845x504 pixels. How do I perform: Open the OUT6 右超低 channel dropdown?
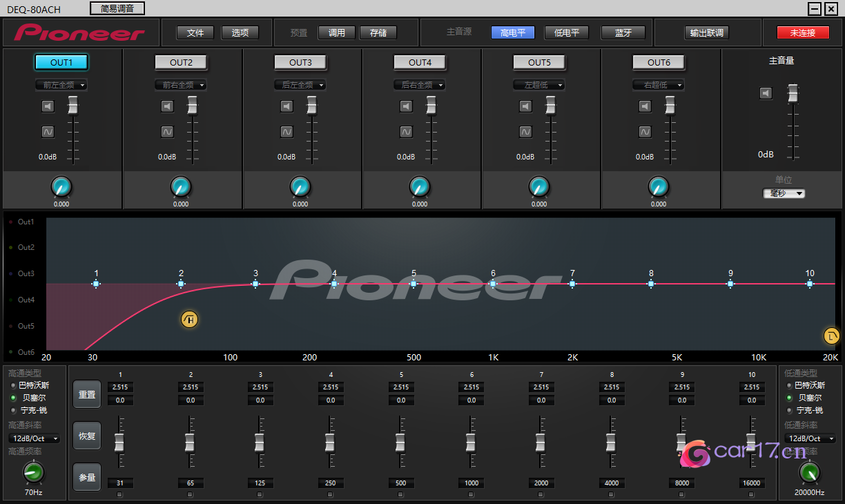click(659, 85)
